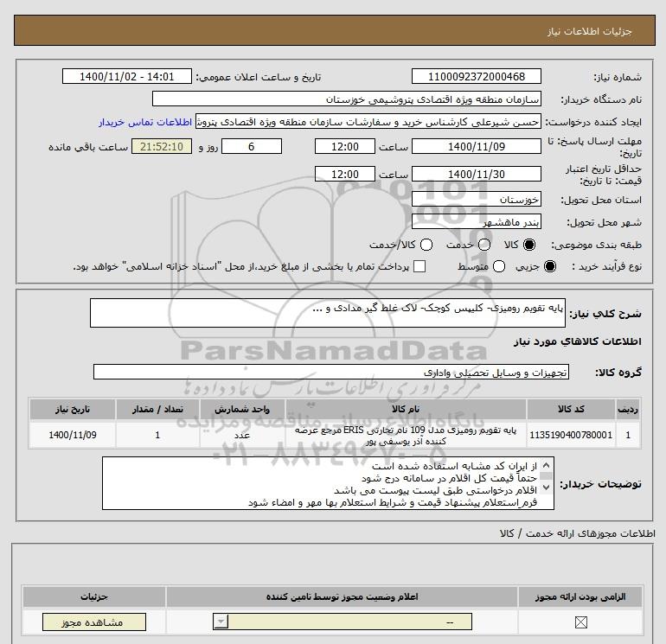Click the ردیف cell showing 1
Image resolution: width=666 pixels, height=644 pixels.
click(628, 435)
